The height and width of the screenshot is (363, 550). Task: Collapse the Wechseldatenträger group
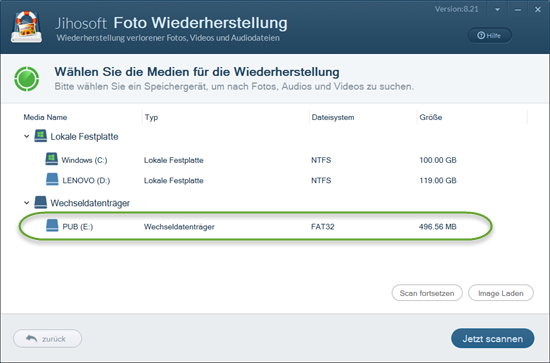click(26, 203)
